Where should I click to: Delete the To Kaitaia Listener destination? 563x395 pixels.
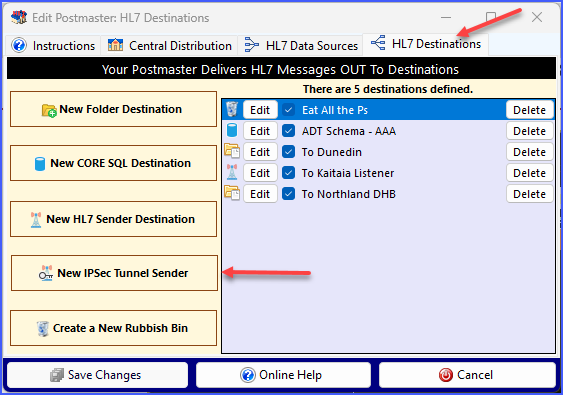tap(530, 173)
